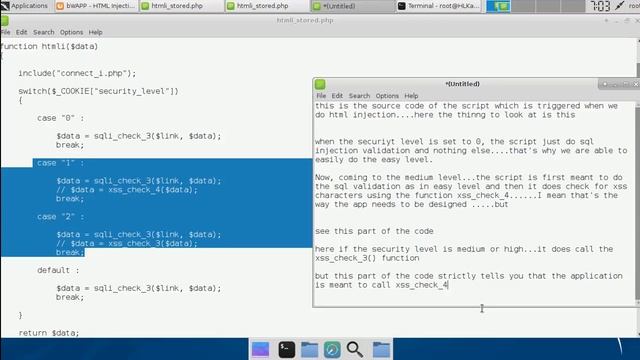The height and width of the screenshot is (360, 640).
Task: Open the magnifier search icon in dock
Action: tap(355, 349)
